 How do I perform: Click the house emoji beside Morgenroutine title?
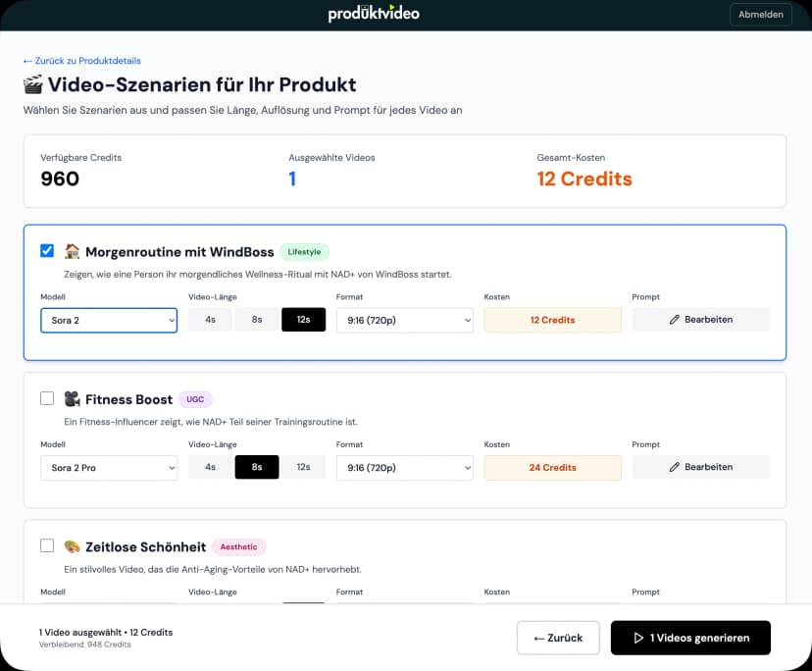click(72, 251)
